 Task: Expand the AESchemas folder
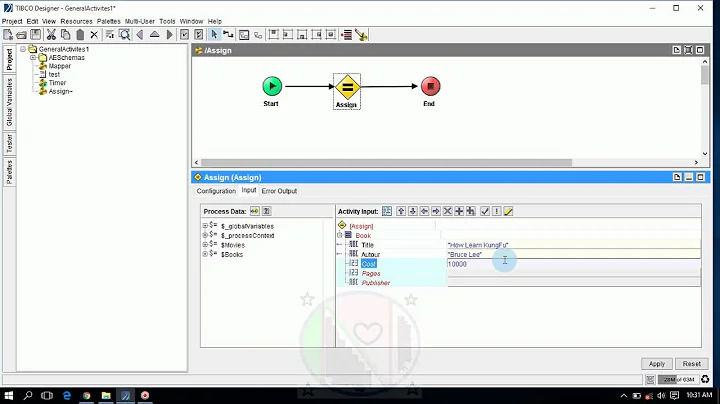33,57
